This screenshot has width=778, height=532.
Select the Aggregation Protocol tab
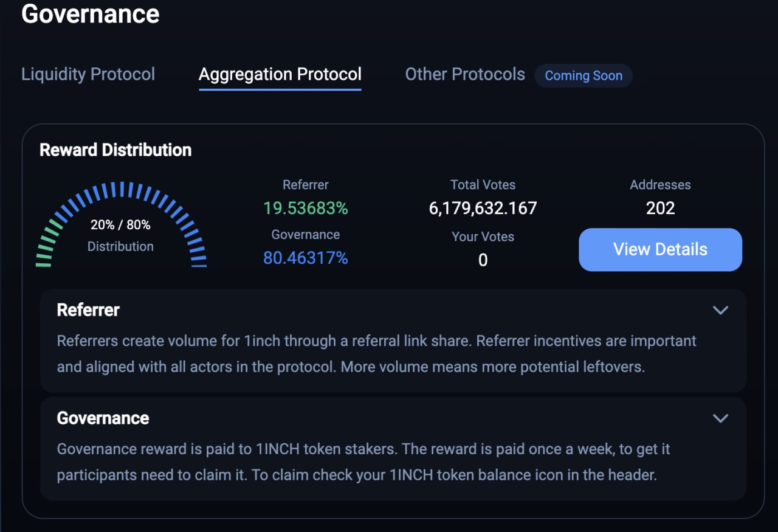(x=280, y=74)
